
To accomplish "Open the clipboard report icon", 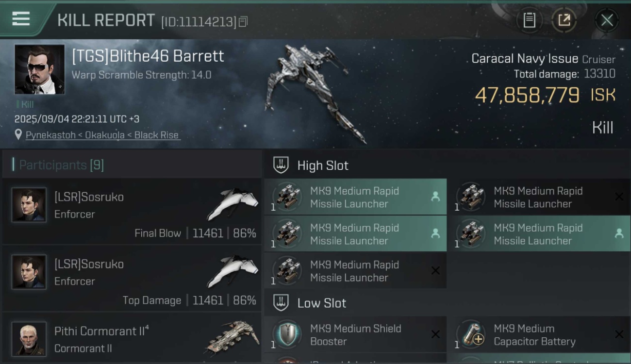I will coord(529,20).
